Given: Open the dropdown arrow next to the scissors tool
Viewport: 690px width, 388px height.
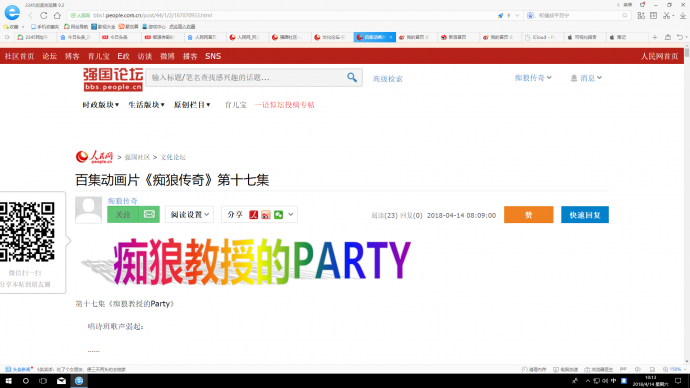Looking at the screenshot, I should pos(674,16).
